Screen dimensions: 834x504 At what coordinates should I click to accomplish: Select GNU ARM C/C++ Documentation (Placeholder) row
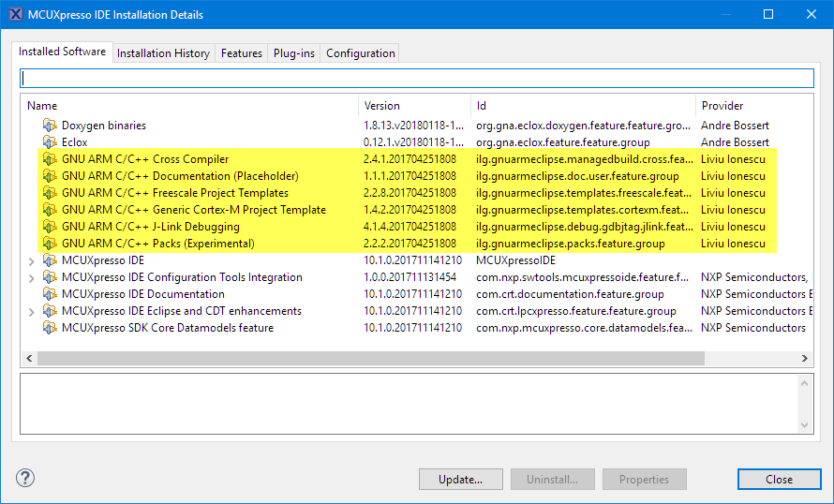click(417, 176)
